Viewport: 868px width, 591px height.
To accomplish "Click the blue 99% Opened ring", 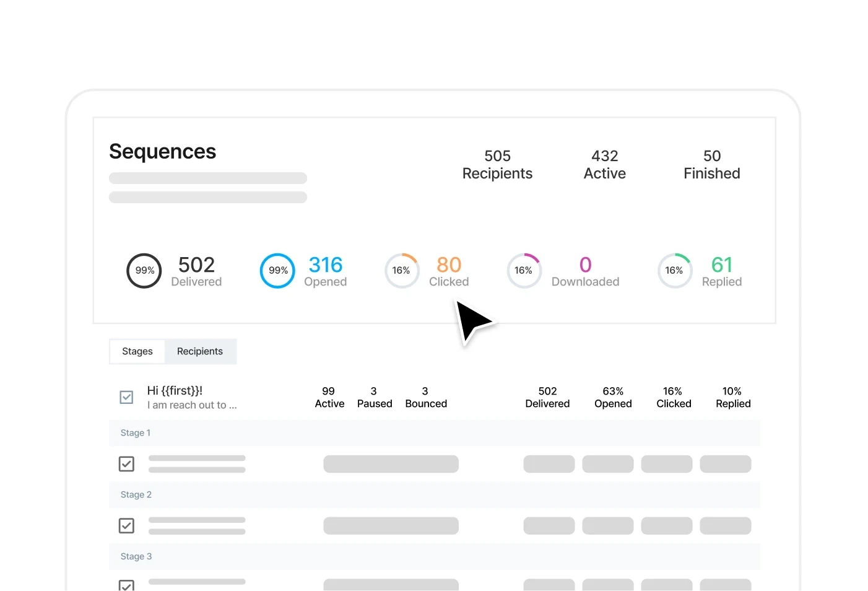I will (x=277, y=271).
